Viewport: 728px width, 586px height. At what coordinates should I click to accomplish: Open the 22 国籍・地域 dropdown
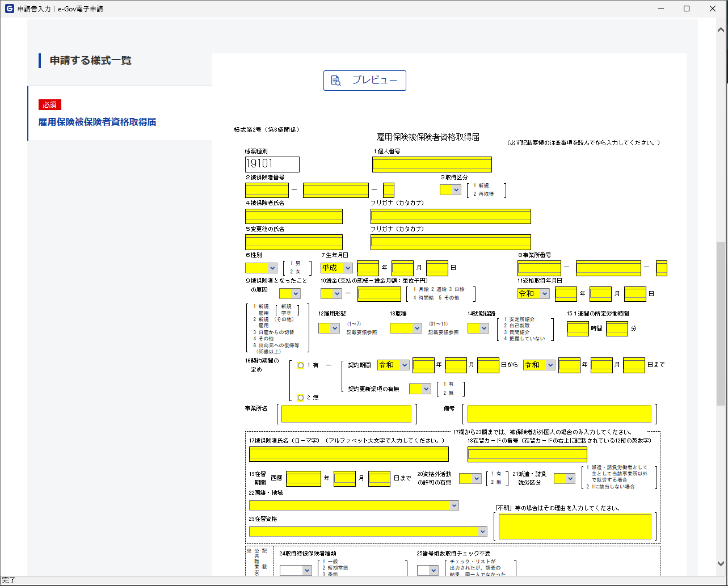354,505
